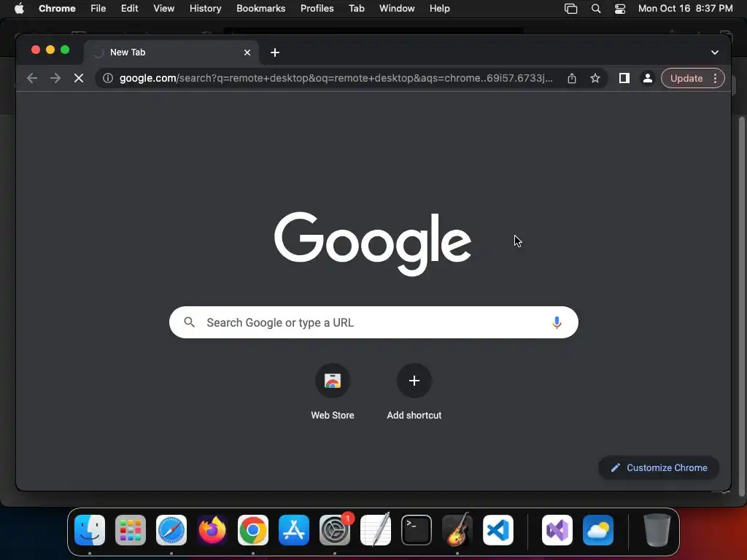
Task: Click the forward navigation arrow
Action: [55, 78]
